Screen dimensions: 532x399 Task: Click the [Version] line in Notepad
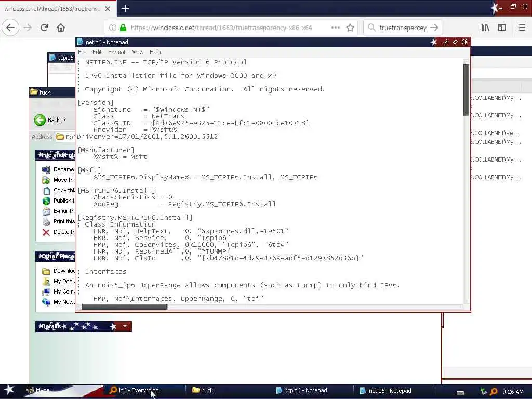click(x=96, y=102)
